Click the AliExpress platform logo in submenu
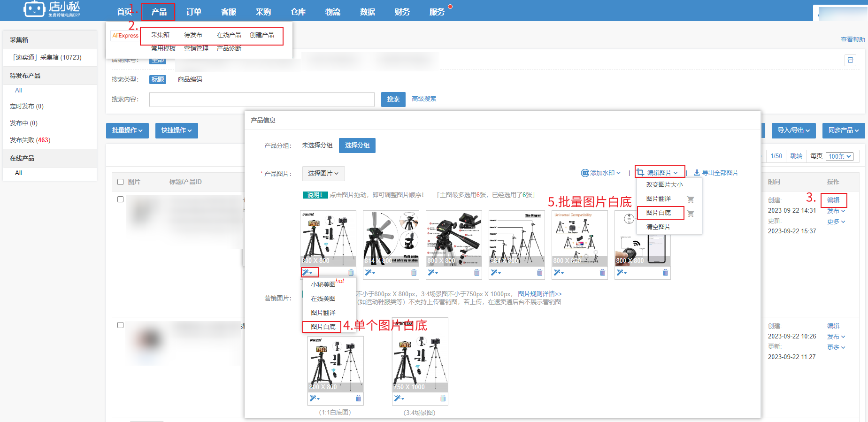This screenshot has width=868, height=422. point(125,36)
